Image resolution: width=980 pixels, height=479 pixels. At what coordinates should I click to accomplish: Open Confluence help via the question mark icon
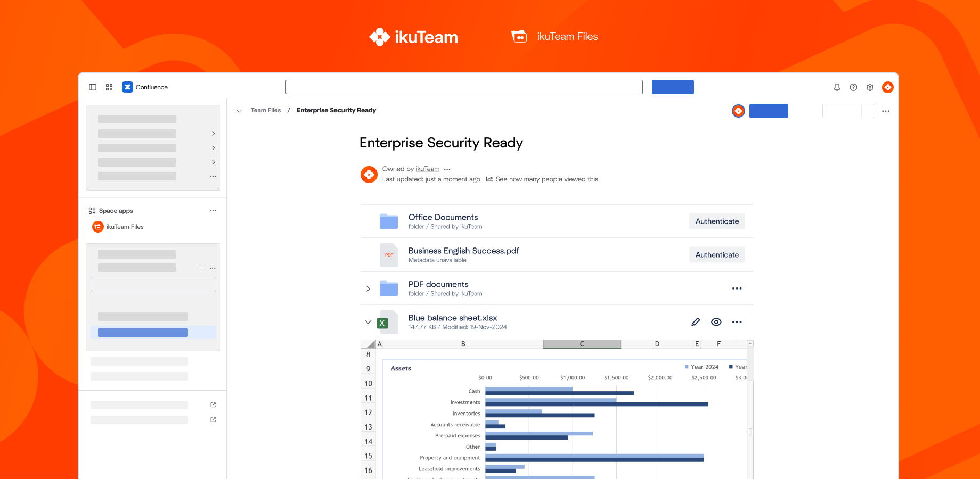[x=853, y=87]
